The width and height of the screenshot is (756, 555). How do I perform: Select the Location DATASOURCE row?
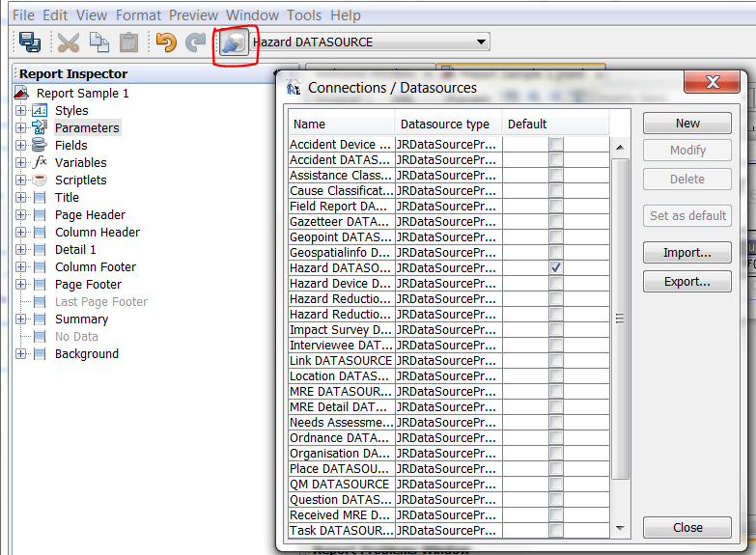click(341, 376)
